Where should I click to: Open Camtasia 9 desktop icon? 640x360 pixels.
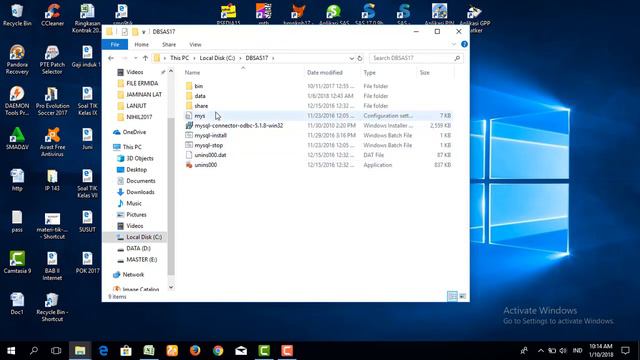tap(17, 262)
